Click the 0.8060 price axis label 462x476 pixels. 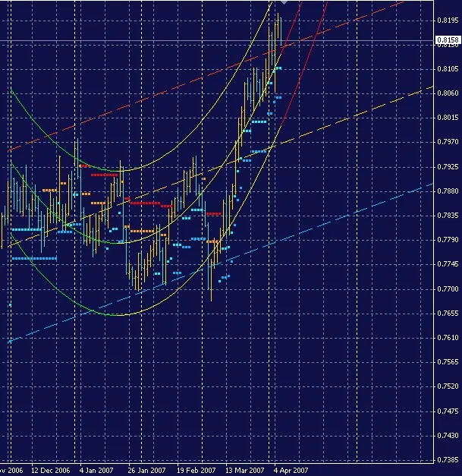[x=448, y=93]
